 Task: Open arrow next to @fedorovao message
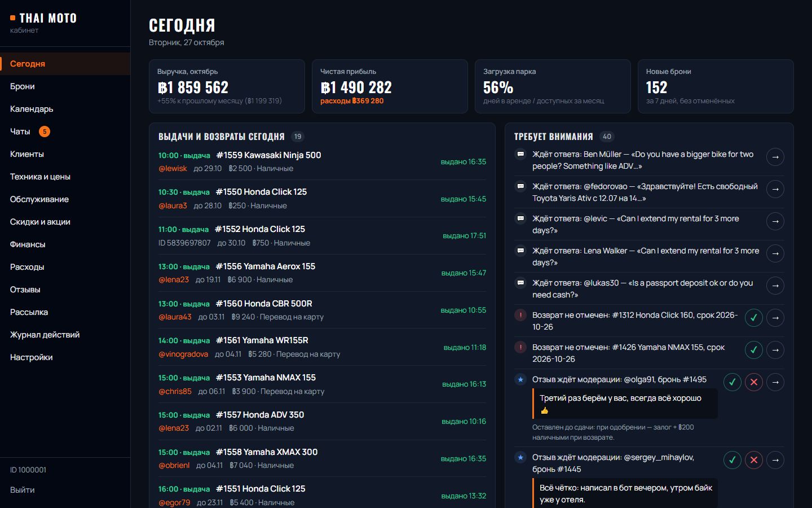click(775, 189)
